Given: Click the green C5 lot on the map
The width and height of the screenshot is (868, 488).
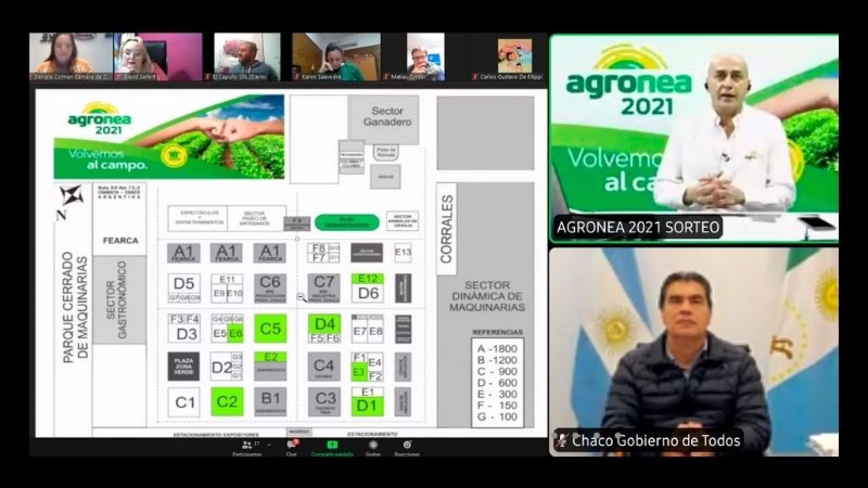Looking at the screenshot, I should [x=270, y=329].
